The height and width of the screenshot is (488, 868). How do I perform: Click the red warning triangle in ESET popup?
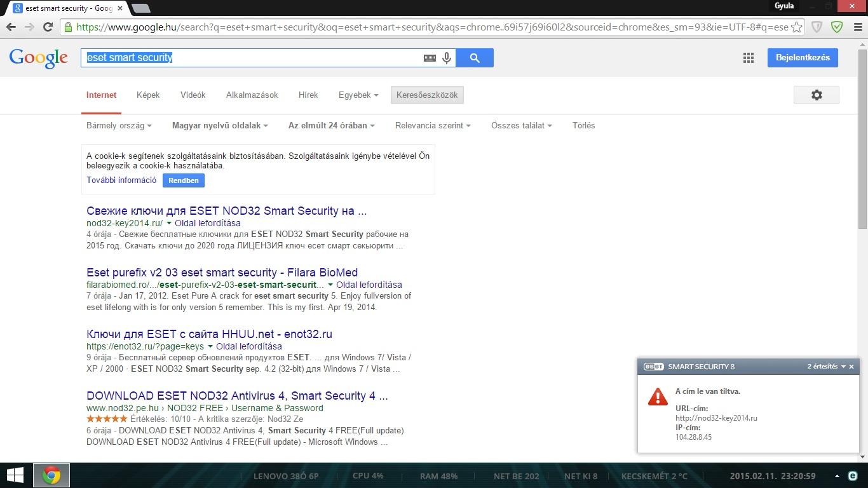point(658,396)
